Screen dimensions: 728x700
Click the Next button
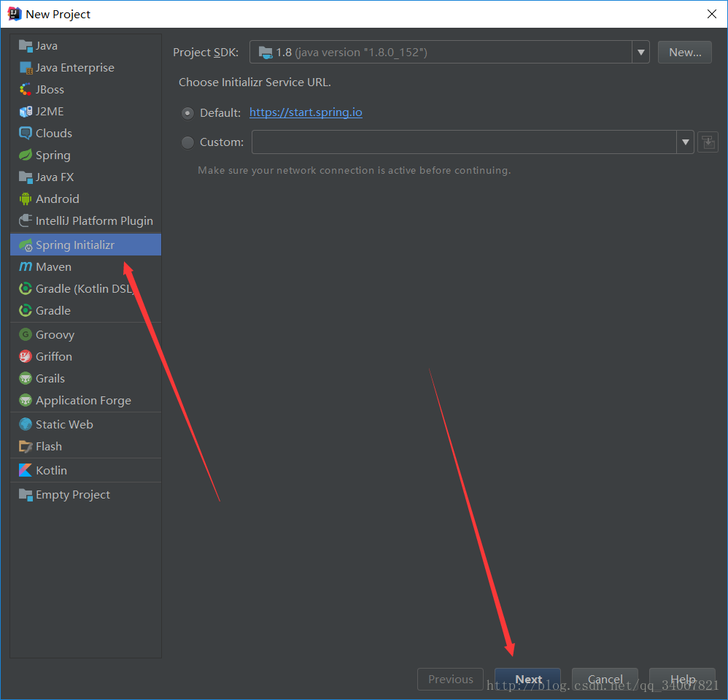[528, 679]
